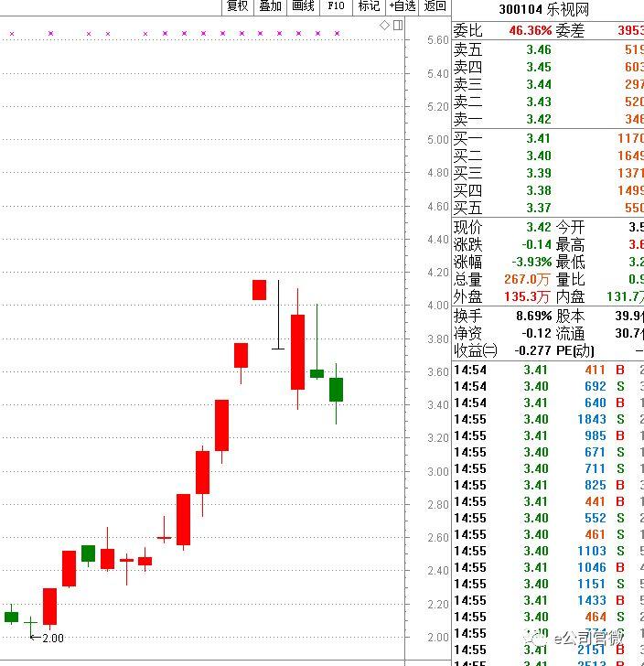Click the tick row with volume 2151
The width and height of the screenshot is (644, 666).
[548, 650]
